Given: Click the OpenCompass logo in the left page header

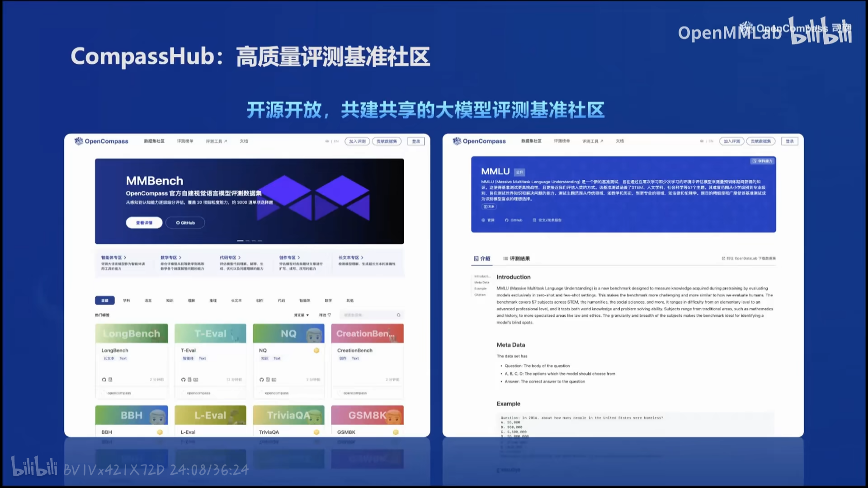Looking at the screenshot, I should pos(101,141).
